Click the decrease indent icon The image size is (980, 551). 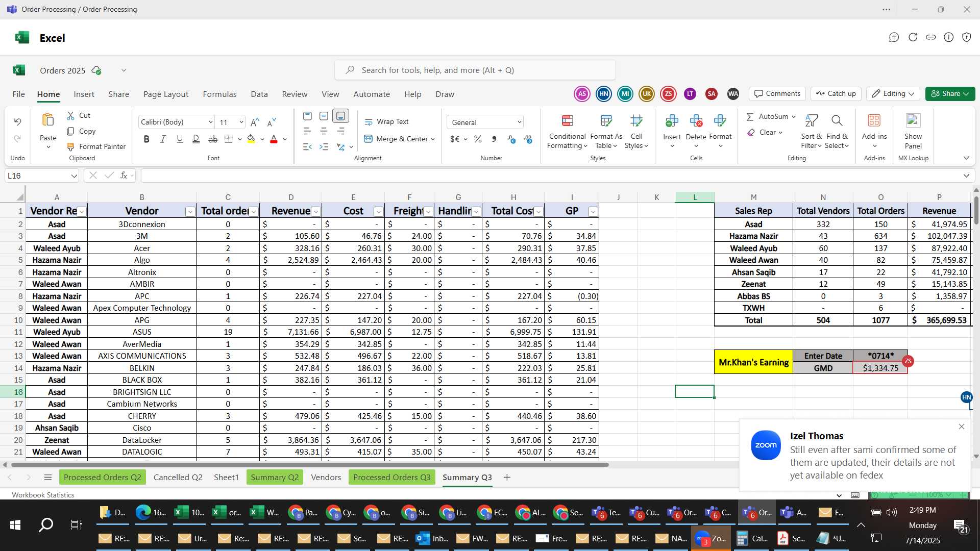[x=307, y=147]
